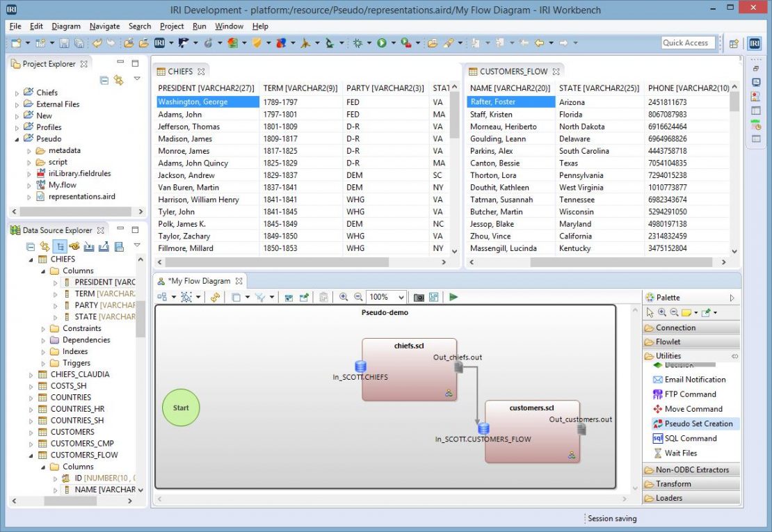Open the Connection palette drawer

[x=691, y=328]
